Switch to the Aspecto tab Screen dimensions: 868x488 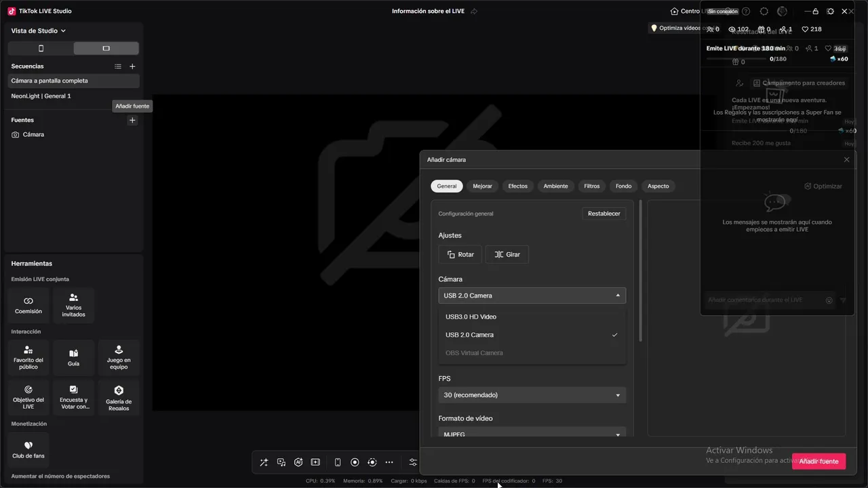(x=658, y=186)
